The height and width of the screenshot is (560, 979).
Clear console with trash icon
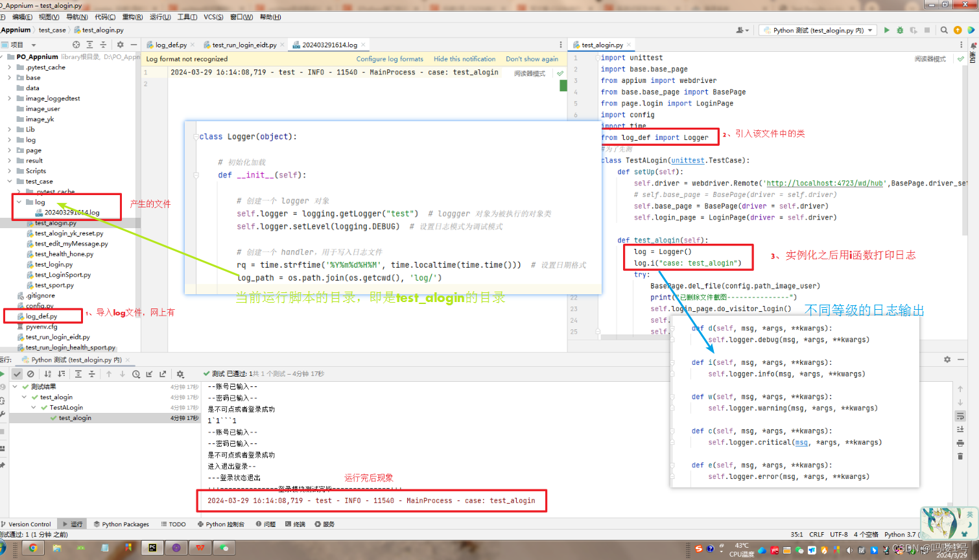(960, 456)
